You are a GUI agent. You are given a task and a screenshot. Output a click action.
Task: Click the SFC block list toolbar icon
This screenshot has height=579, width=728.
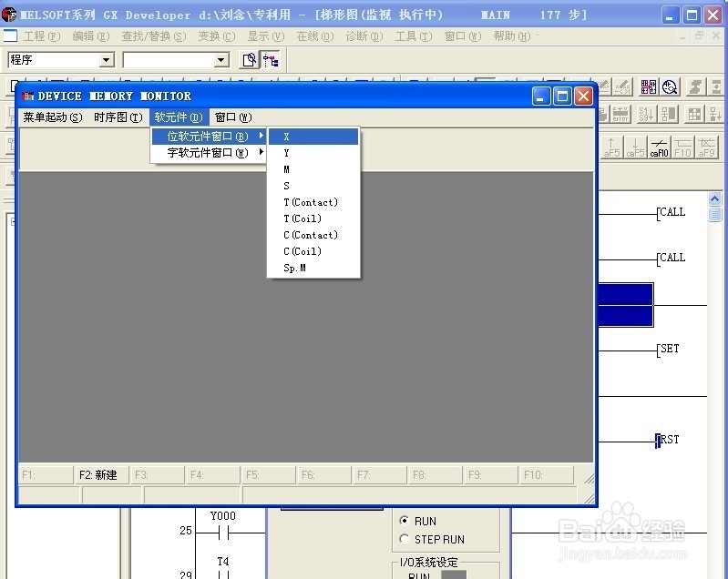668,114
